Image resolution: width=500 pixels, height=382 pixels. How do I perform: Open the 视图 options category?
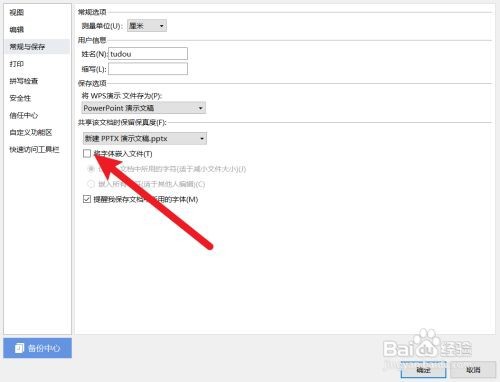pyautogui.click(x=17, y=13)
